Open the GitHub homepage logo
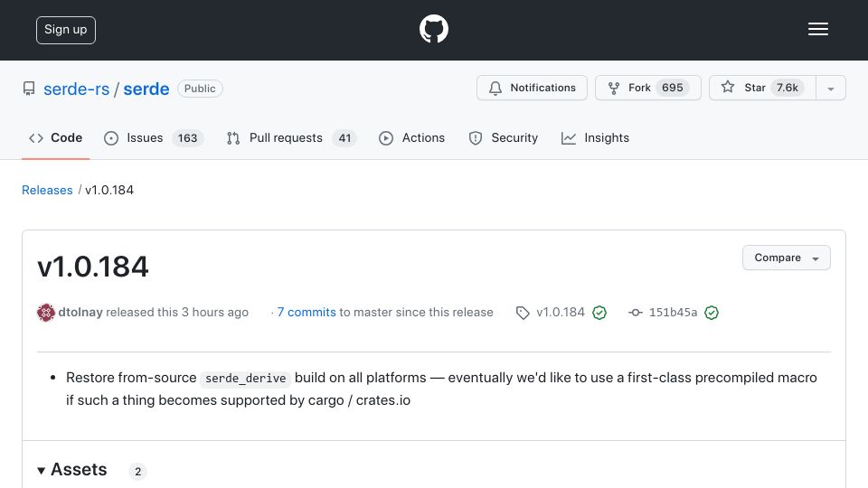This screenshot has height=488, width=868. tap(433, 29)
